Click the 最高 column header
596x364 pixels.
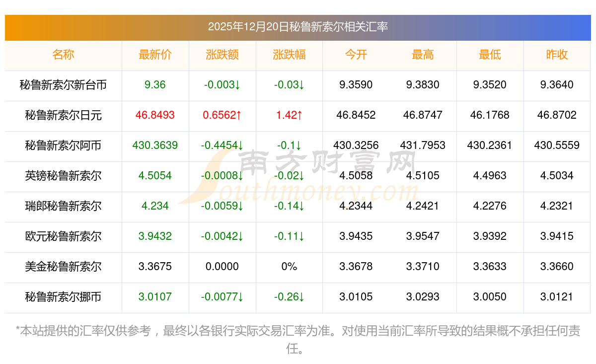click(423, 55)
